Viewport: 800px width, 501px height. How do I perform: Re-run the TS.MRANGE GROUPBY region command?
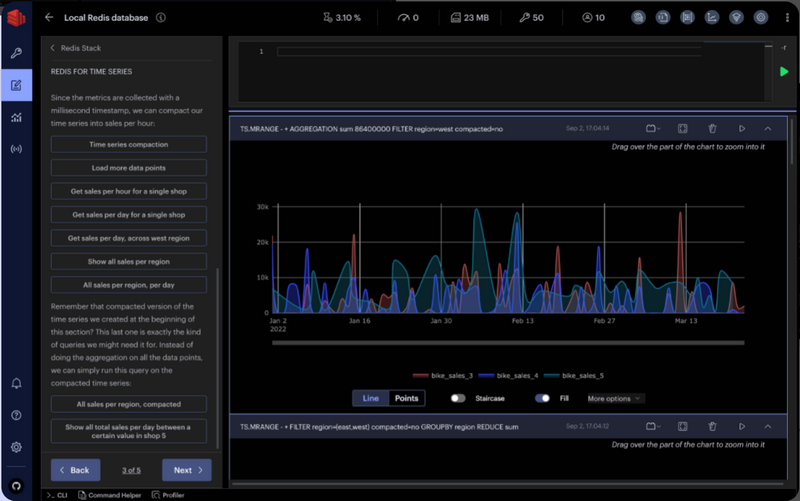pos(742,426)
